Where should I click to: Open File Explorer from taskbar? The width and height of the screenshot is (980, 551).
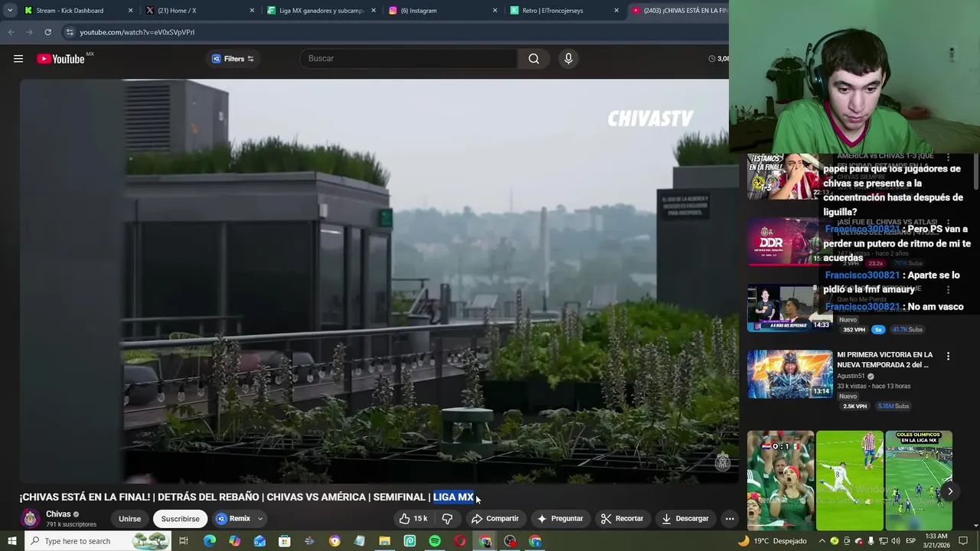384,541
